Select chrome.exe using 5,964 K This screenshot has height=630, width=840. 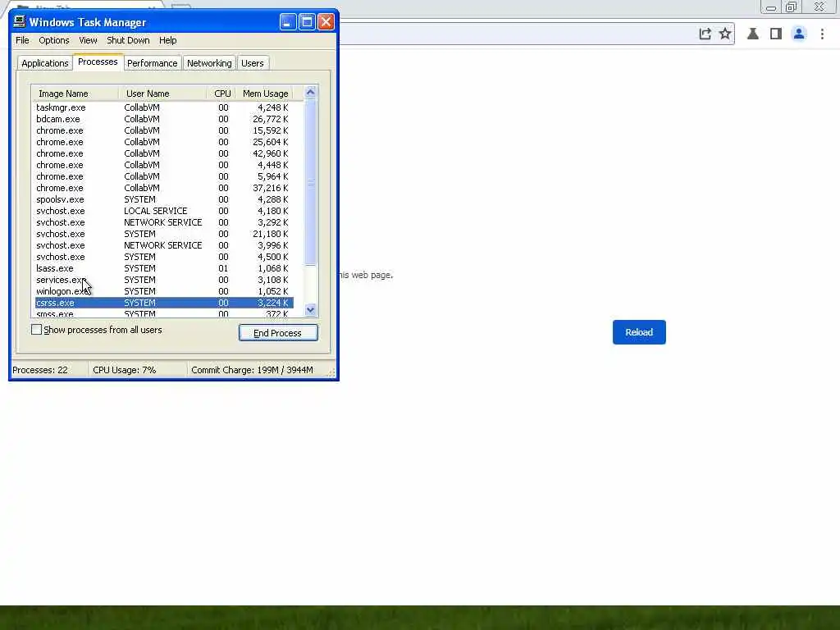click(x=164, y=176)
